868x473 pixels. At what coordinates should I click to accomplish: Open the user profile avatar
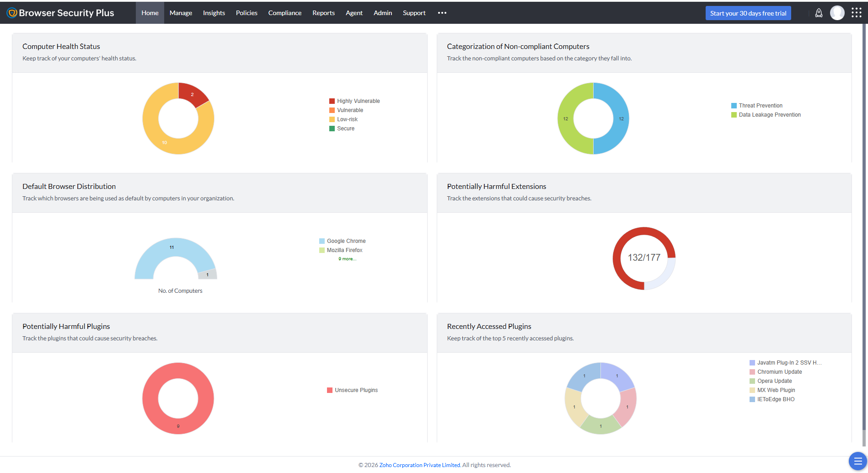click(837, 13)
